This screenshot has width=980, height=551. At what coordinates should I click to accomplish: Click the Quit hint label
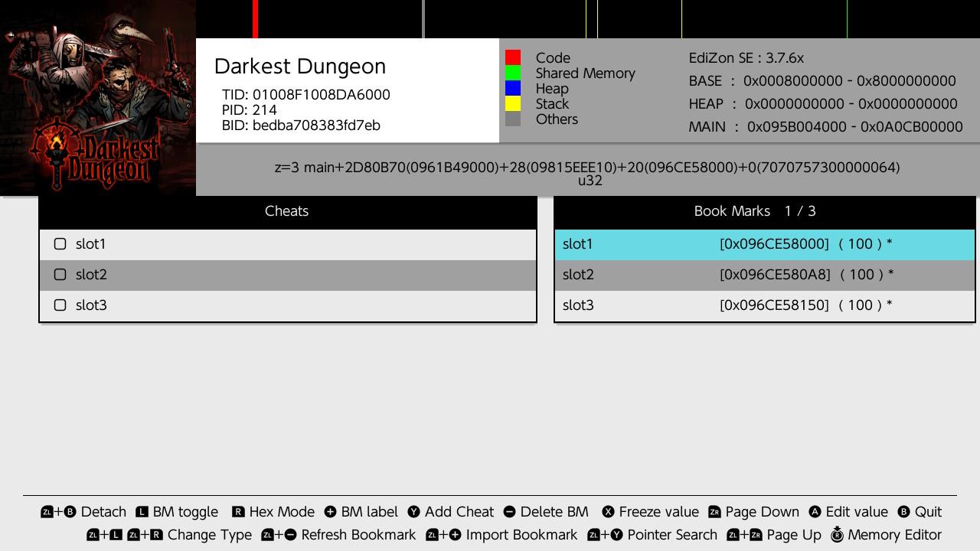coord(929,512)
